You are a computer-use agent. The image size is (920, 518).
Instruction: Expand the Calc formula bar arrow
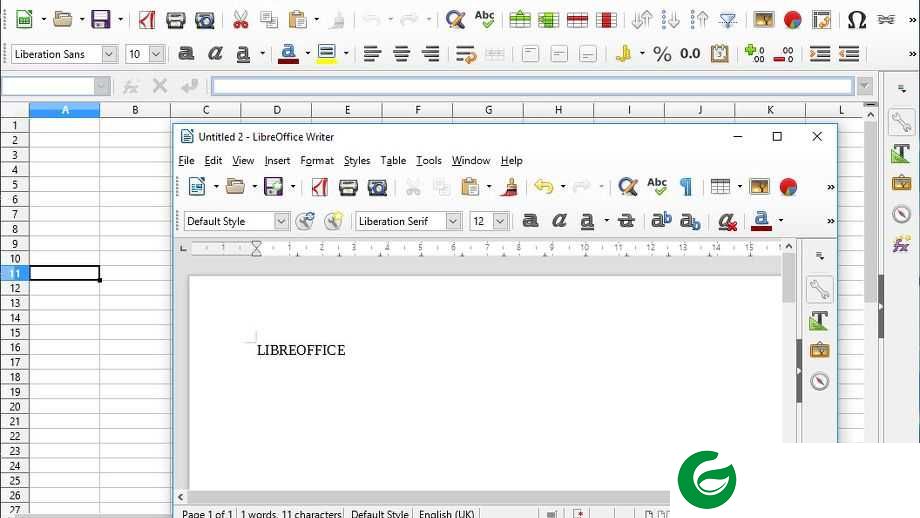coord(864,86)
